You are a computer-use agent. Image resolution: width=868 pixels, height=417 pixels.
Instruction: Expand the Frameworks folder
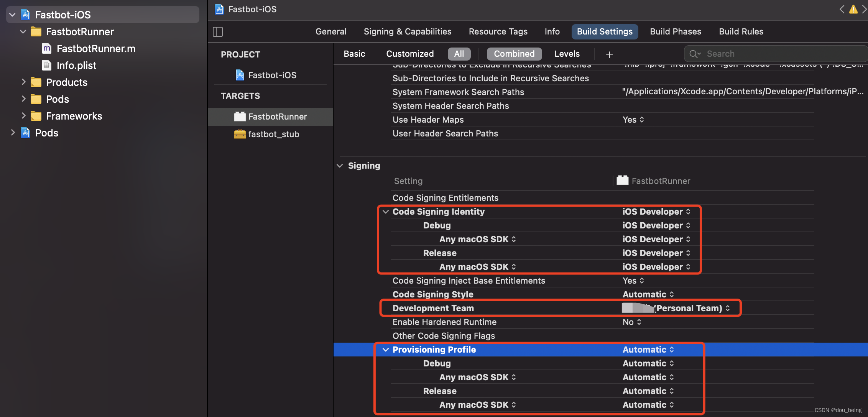[23, 116]
